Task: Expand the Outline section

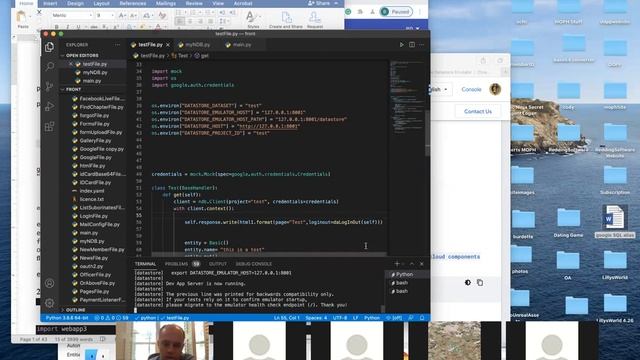Action: [x=76, y=310]
